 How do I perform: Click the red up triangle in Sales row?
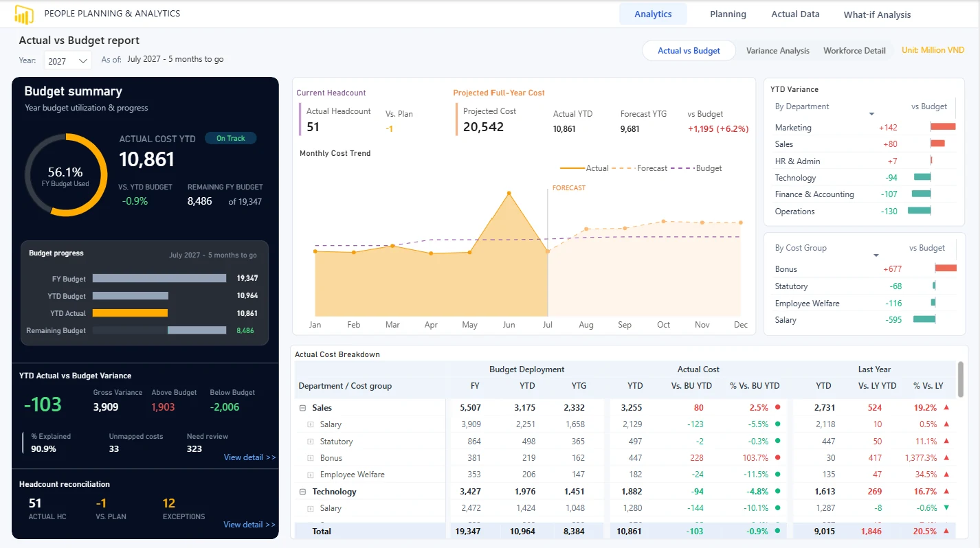(946, 407)
